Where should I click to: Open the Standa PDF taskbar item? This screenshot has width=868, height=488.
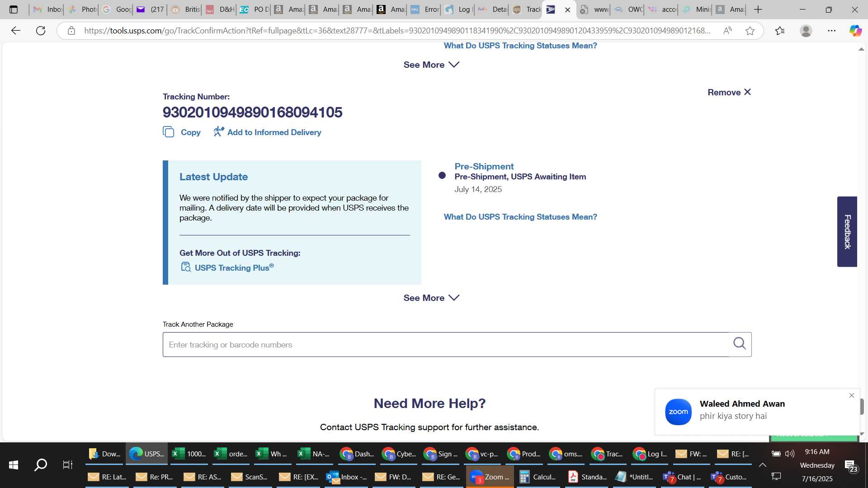pyautogui.click(x=588, y=477)
